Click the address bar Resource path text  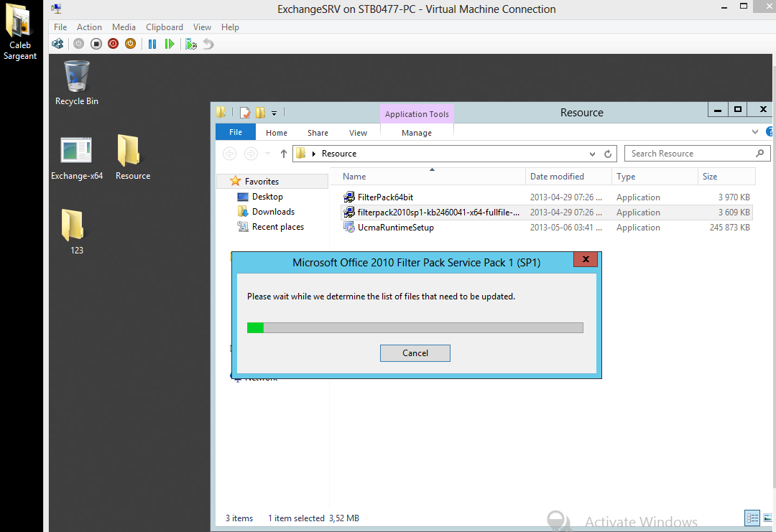[339, 154]
